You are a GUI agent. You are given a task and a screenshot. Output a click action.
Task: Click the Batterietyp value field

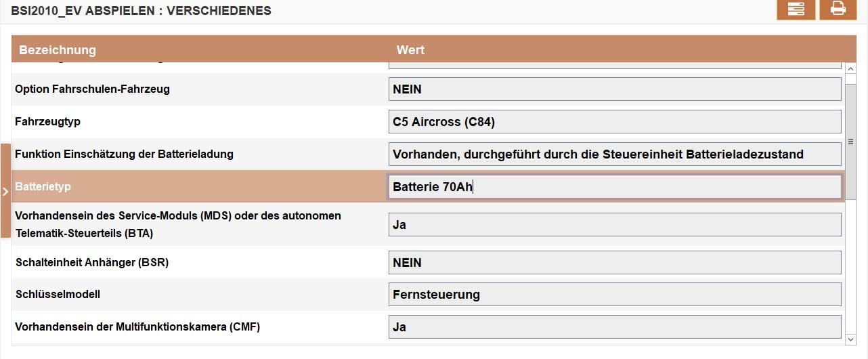[x=615, y=187]
